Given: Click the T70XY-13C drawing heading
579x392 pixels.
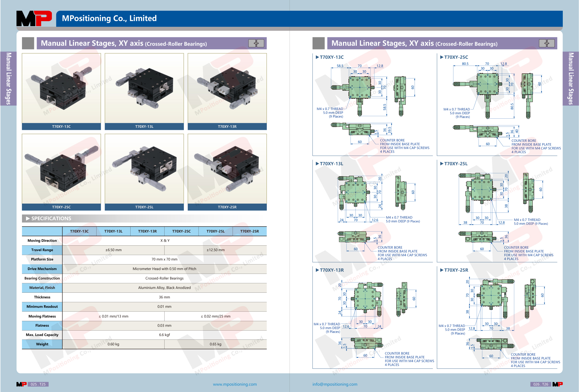Looking at the screenshot, I should click(x=331, y=57).
